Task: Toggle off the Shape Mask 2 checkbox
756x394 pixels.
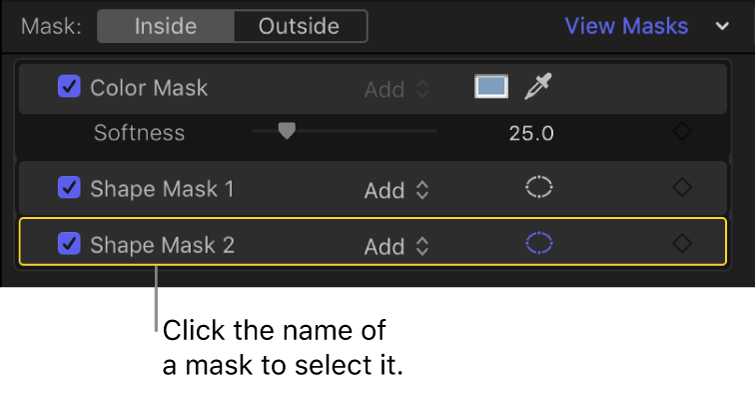Action: [69, 244]
